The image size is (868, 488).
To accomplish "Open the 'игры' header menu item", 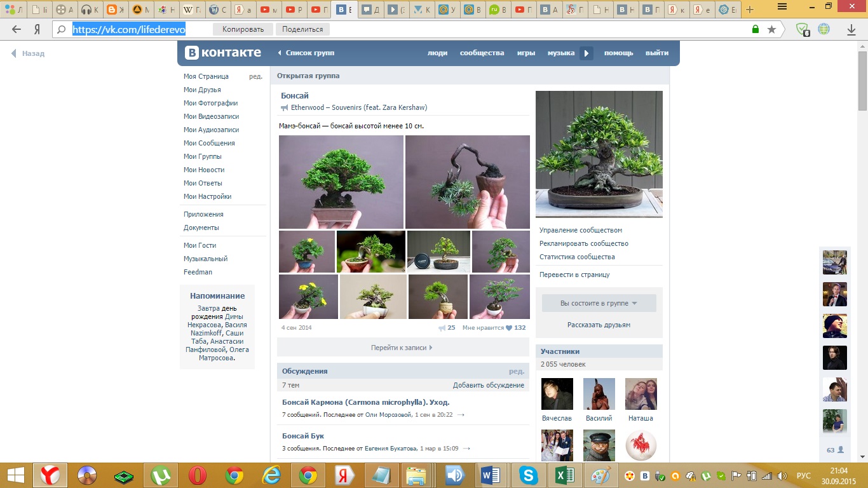I will [x=526, y=53].
